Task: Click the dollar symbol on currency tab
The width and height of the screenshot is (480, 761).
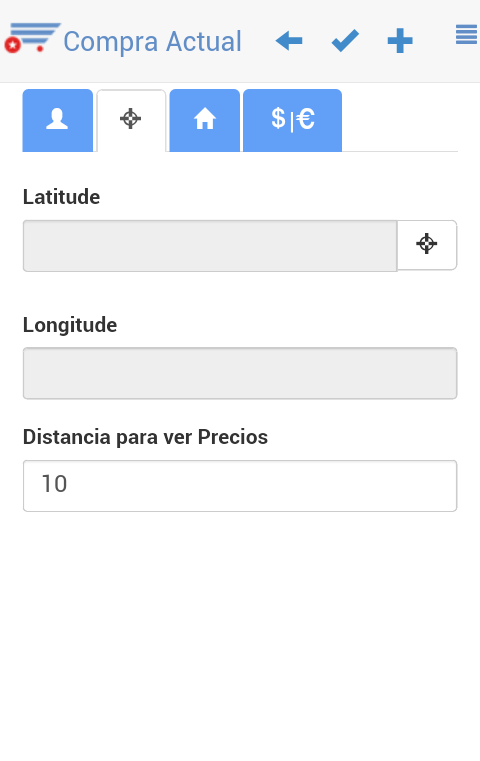Action: tap(278, 118)
